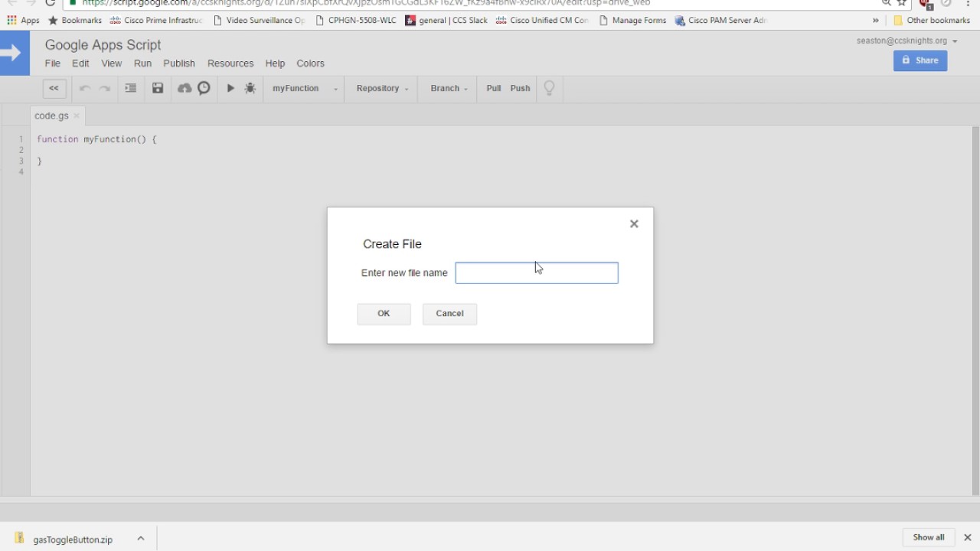Screen dimensions: 980x551
Task: Click the Push button
Action: click(x=520, y=89)
